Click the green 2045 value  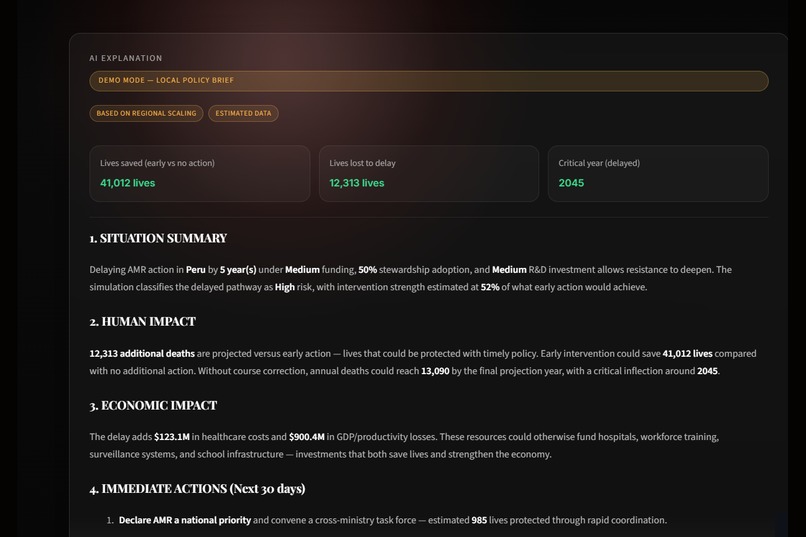(x=571, y=183)
